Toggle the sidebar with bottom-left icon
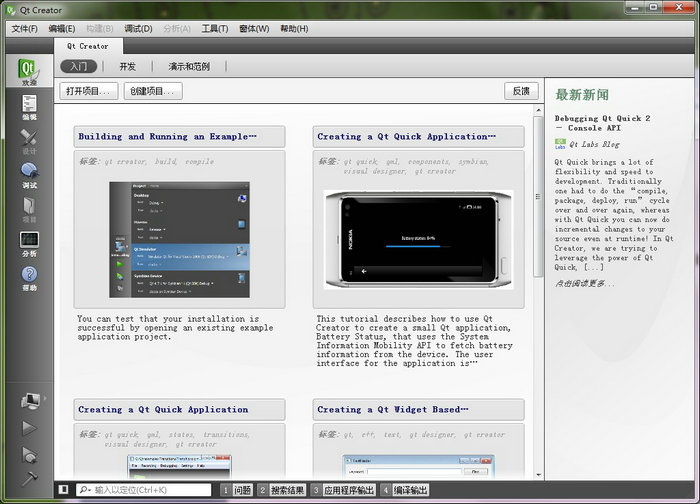700x504 pixels. tap(63, 490)
